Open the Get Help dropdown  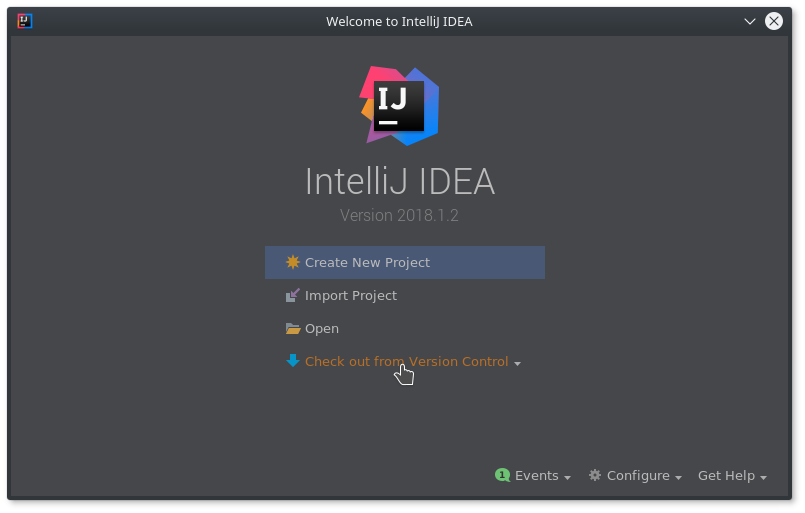coord(732,476)
